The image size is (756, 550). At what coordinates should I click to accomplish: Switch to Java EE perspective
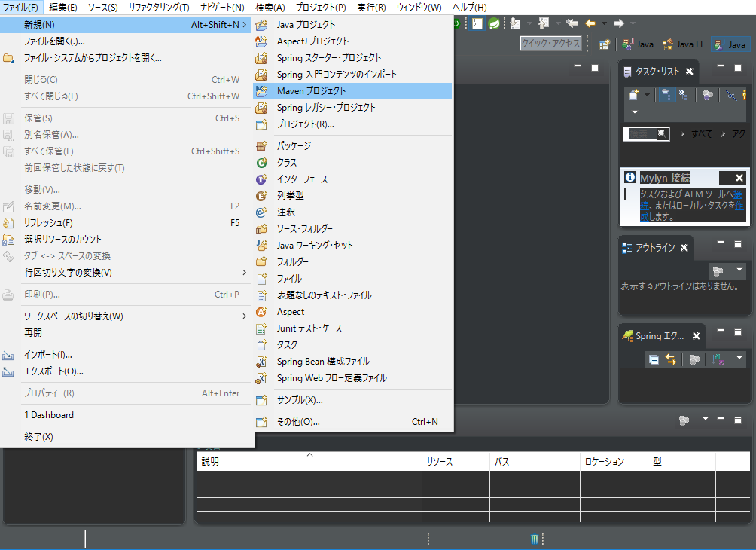click(x=684, y=44)
